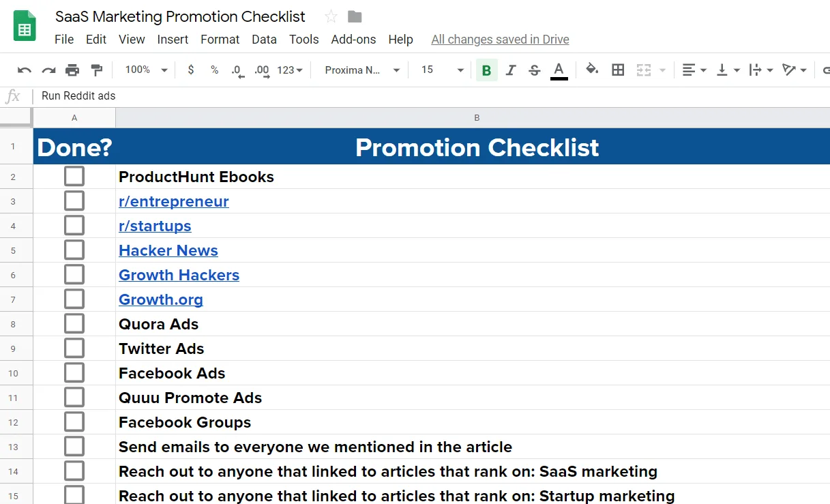Image resolution: width=830 pixels, height=504 pixels.
Task: Toggle italic formatting
Action: coord(511,70)
